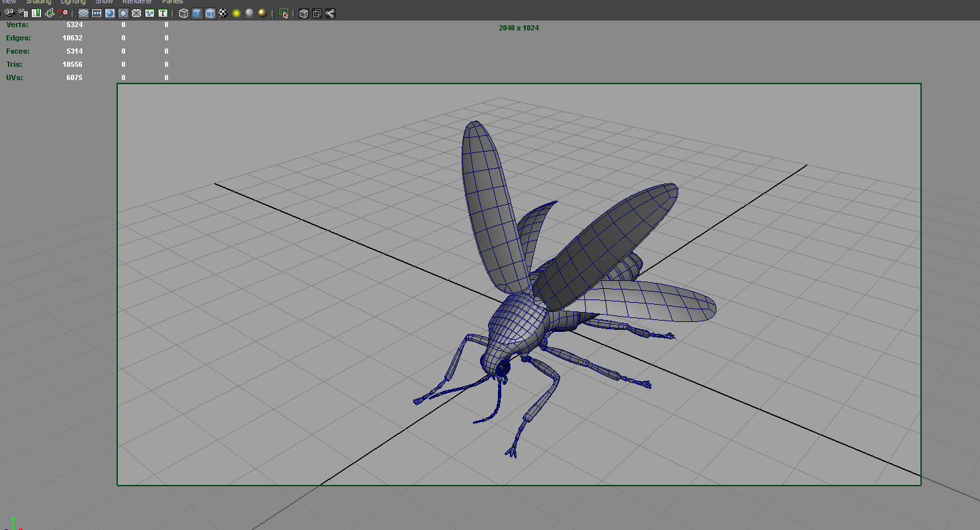Open the Shading menu

click(x=38, y=2)
